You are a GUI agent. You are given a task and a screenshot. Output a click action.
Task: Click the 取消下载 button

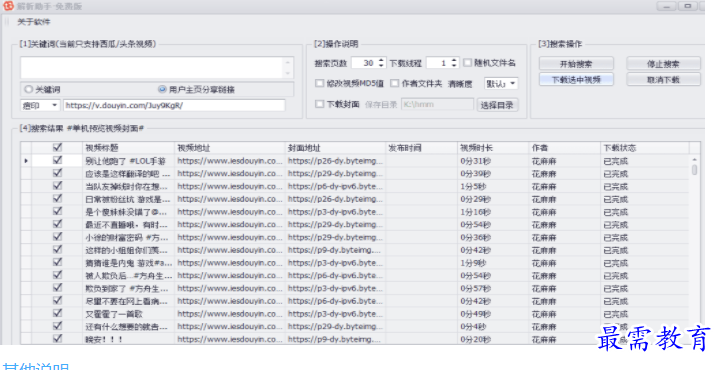coord(664,79)
